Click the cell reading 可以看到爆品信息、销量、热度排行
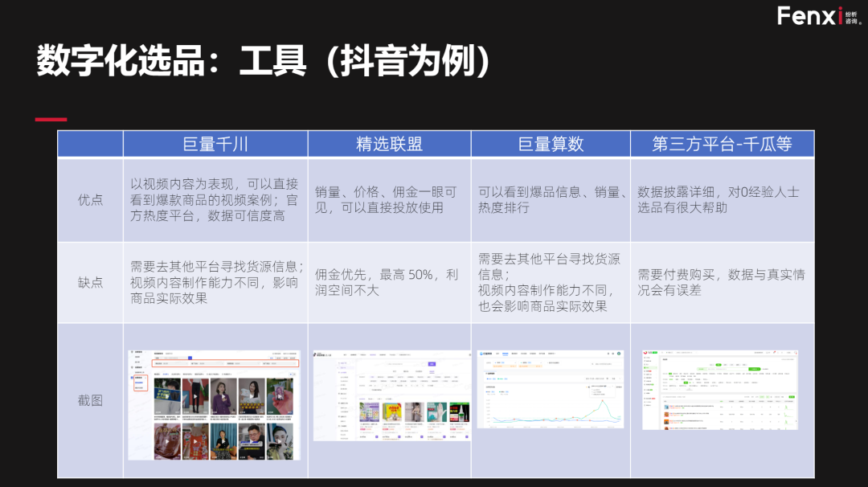868x487 pixels. pyautogui.click(x=551, y=200)
